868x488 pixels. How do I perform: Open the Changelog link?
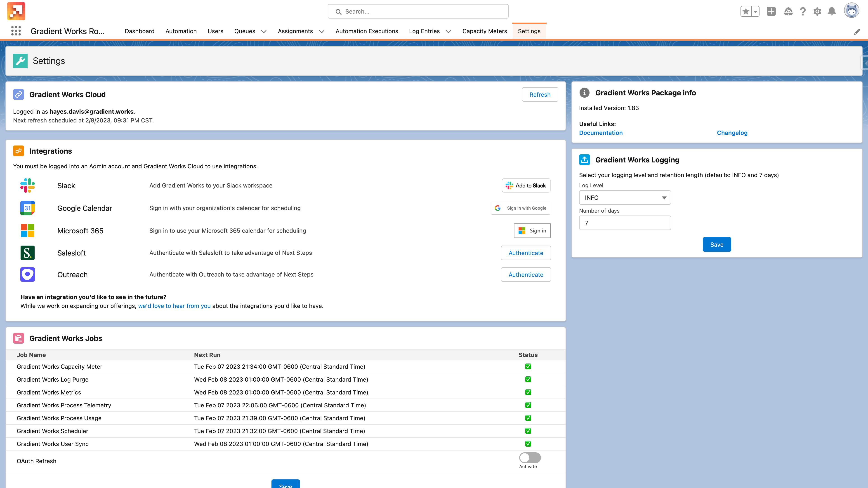click(732, 133)
